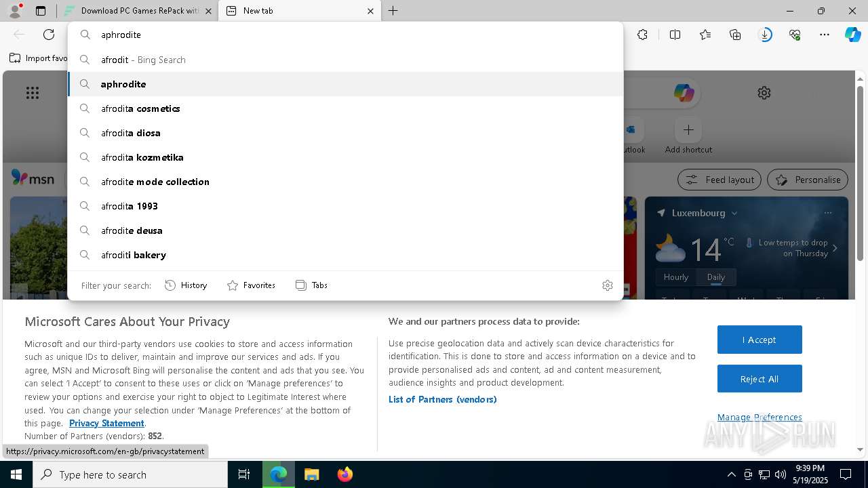
Task: Open address bar suggestion settings gear
Action: pyautogui.click(x=608, y=285)
